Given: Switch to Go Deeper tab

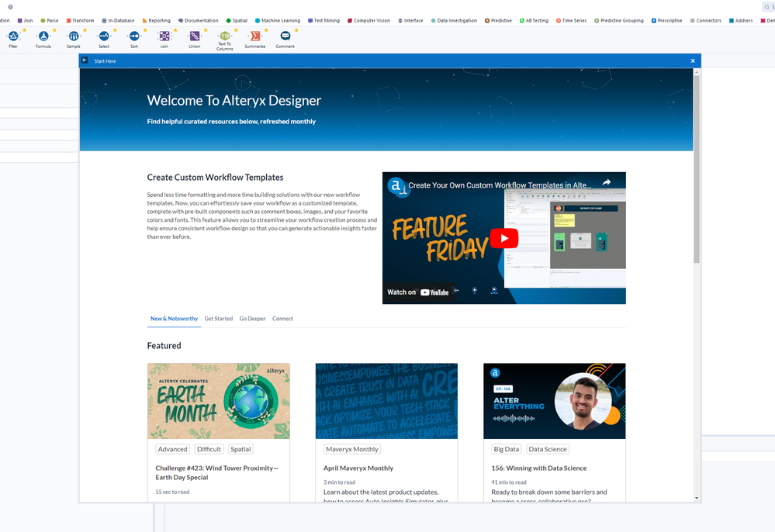Looking at the screenshot, I should point(253,319).
